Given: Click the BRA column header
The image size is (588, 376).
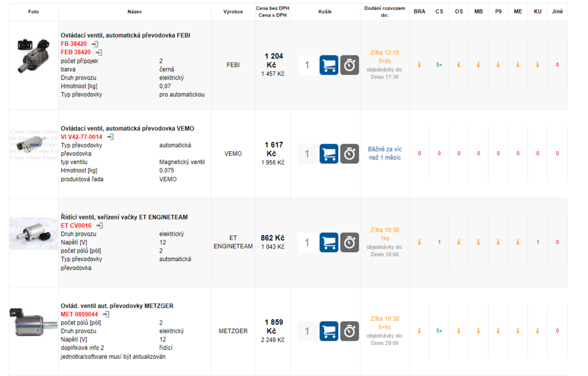Looking at the screenshot, I should pyautogui.click(x=419, y=12).
